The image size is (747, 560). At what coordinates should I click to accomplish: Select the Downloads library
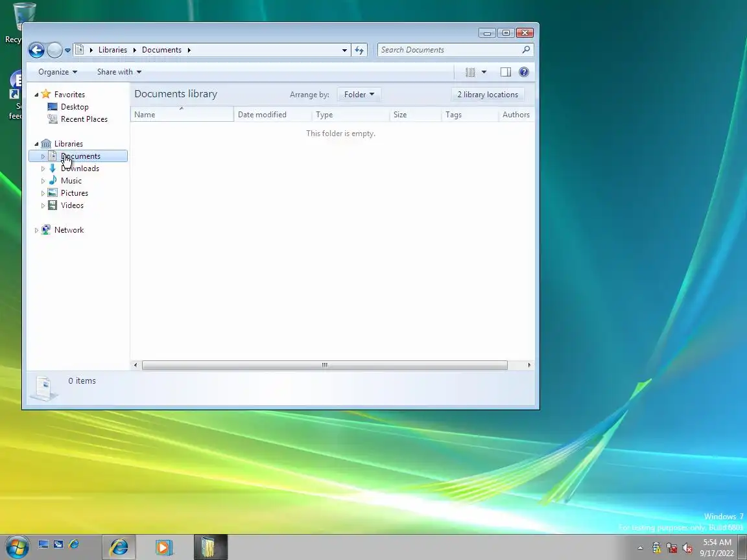coord(80,169)
